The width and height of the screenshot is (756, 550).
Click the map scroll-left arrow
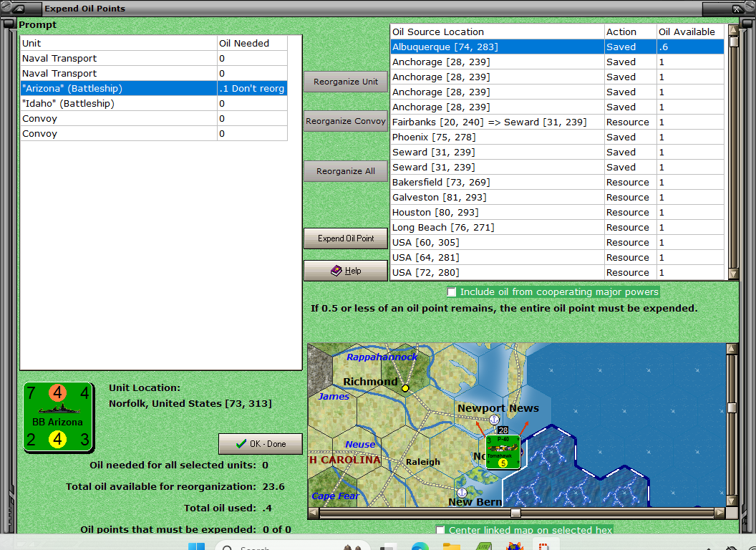tap(314, 513)
